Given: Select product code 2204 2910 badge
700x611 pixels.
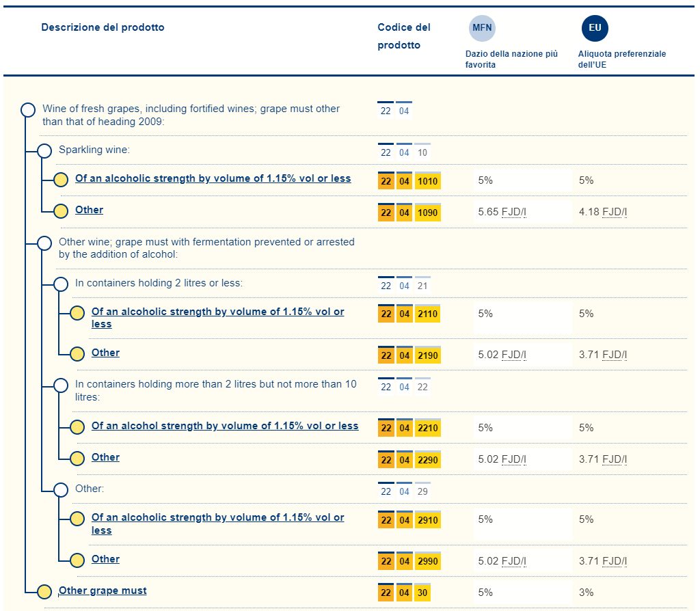Looking at the screenshot, I should coord(409,521).
